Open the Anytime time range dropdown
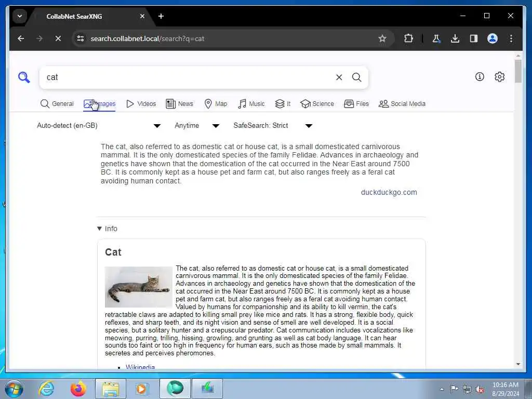The image size is (532, 399). click(x=197, y=126)
